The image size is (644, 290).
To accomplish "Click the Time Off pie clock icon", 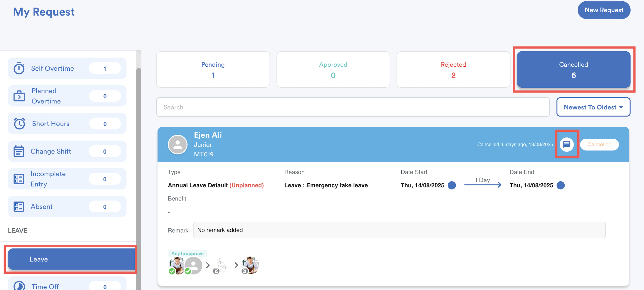I will tap(19, 286).
